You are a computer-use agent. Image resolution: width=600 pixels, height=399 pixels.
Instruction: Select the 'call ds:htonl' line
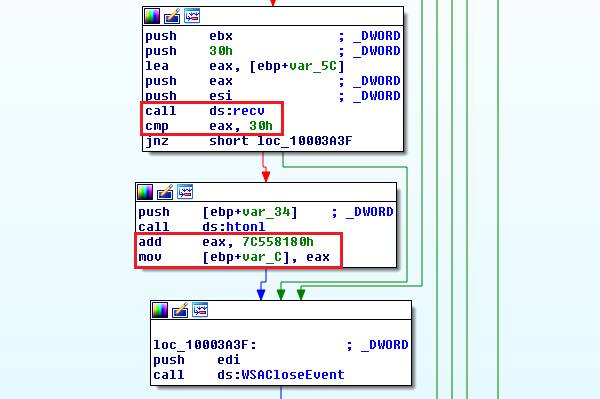[x=202, y=227]
